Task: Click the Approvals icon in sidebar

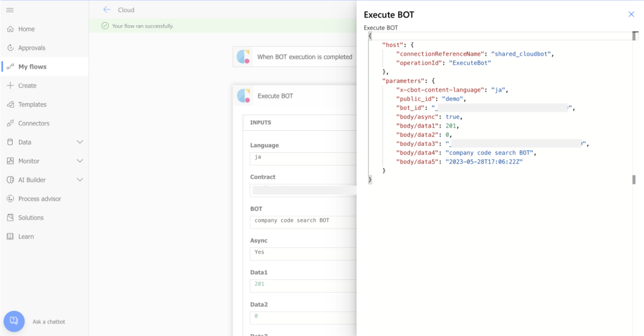Action: pyautogui.click(x=10, y=48)
